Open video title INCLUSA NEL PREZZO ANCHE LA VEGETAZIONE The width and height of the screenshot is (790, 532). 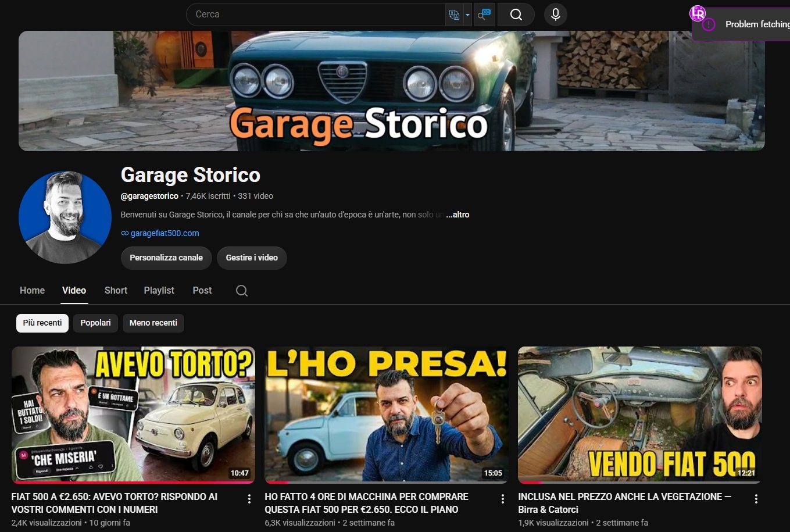[x=625, y=503]
